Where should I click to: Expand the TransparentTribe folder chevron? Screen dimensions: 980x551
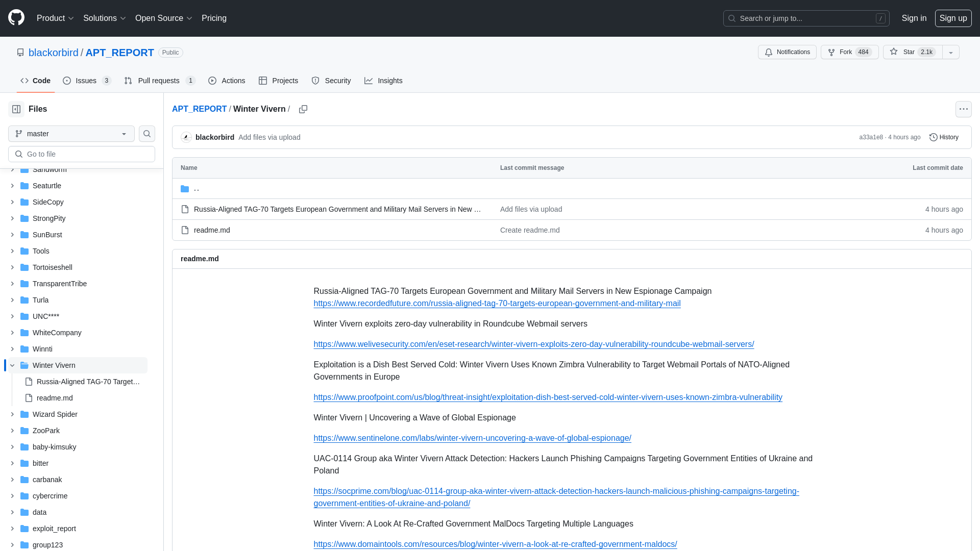12,284
